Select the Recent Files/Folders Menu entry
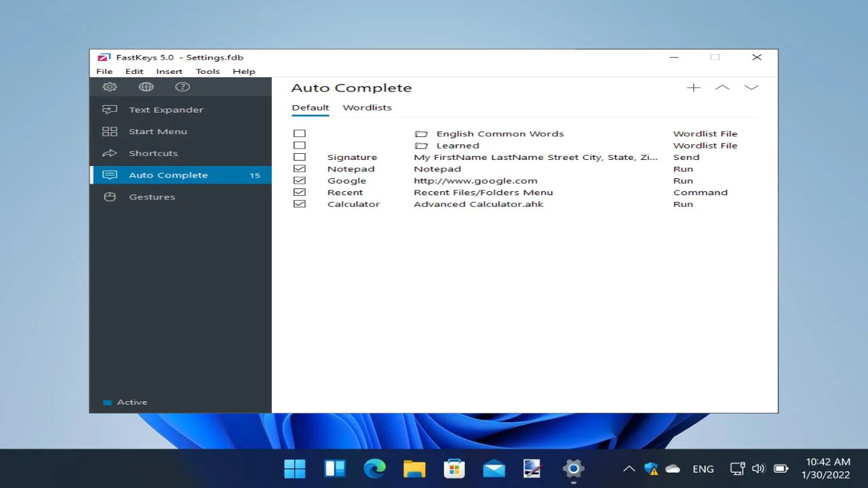868x488 pixels. point(484,192)
